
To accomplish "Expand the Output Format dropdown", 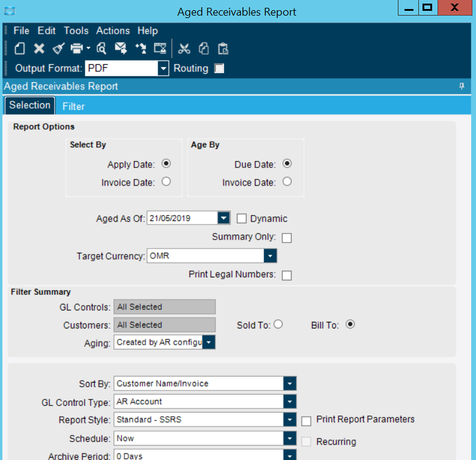I will [x=163, y=68].
